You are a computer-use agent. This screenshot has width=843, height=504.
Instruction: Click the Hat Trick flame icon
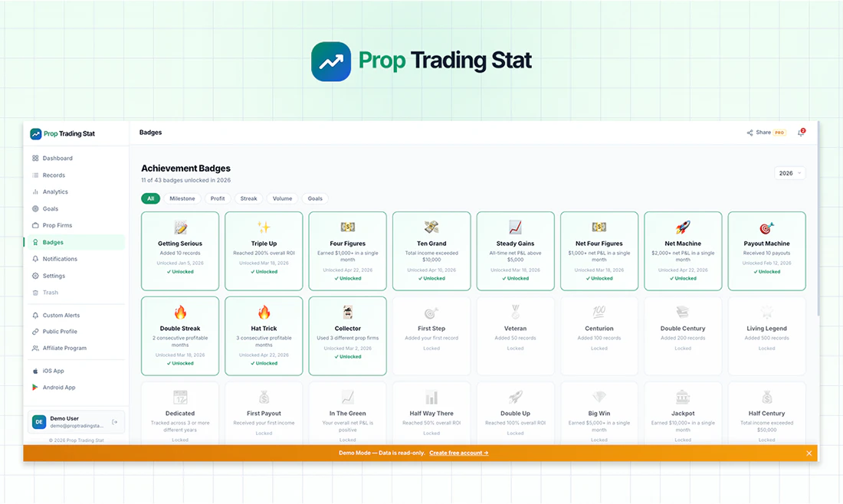pos(264,313)
